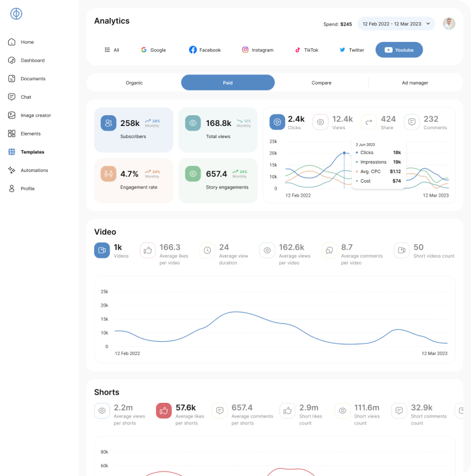Select Short comments count icon
This screenshot has height=476, width=471.
pos(399,410)
